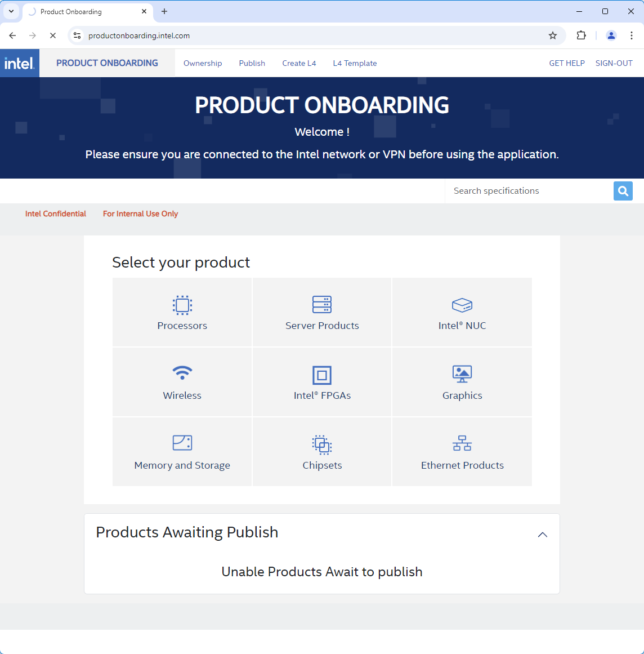Click the Select your product heading

181,263
